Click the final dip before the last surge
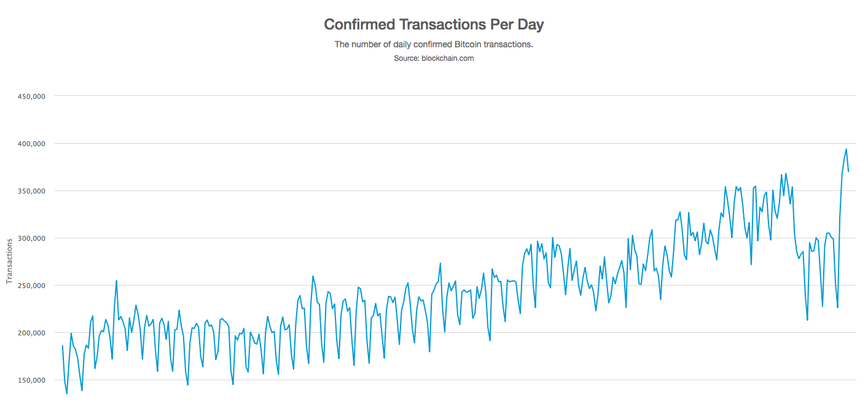868x406 pixels. (x=837, y=307)
